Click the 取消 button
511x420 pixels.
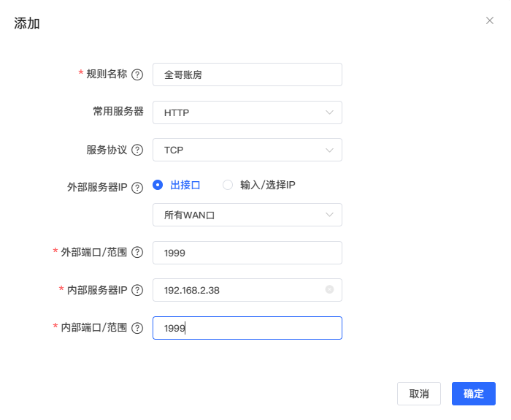[419, 394]
